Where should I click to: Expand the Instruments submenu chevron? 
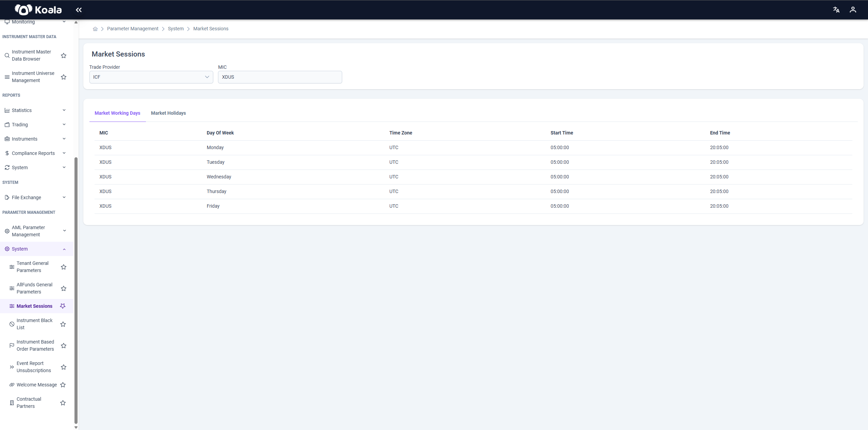click(64, 139)
